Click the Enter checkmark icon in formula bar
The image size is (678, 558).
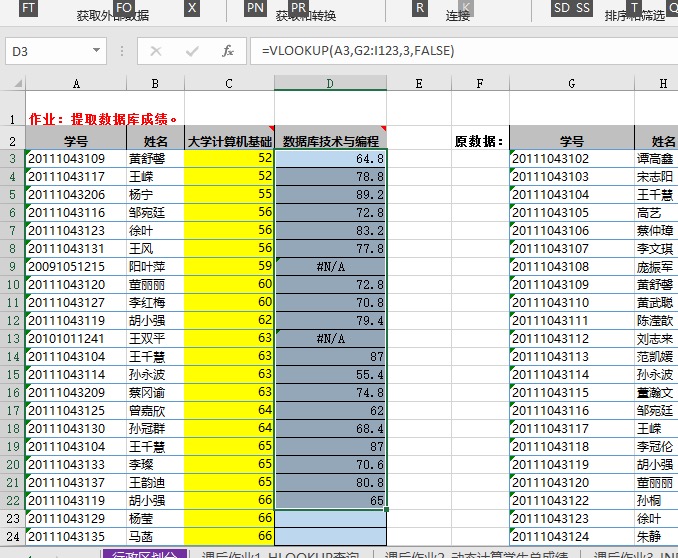[x=191, y=50]
